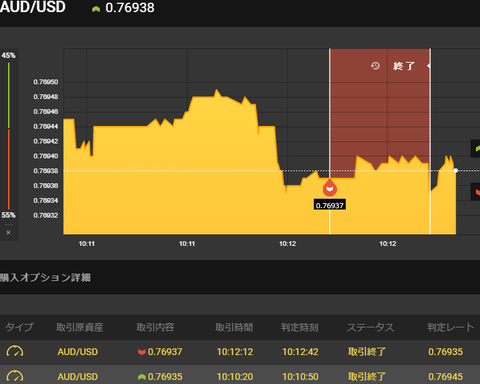480x384 pixels.
Task: Click the 取引時間 column header
Action: click(x=234, y=327)
